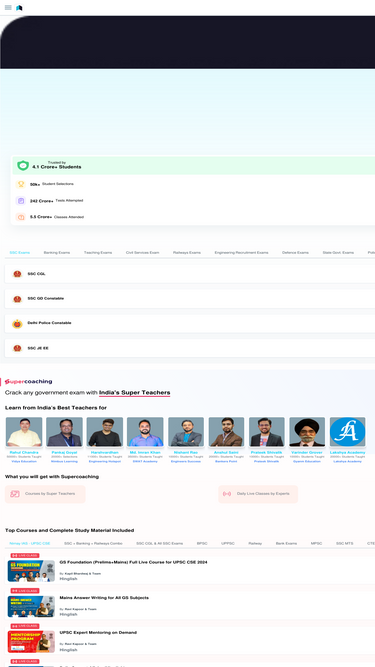Select the MPSC course tab
375x667 pixels.
(316, 544)
